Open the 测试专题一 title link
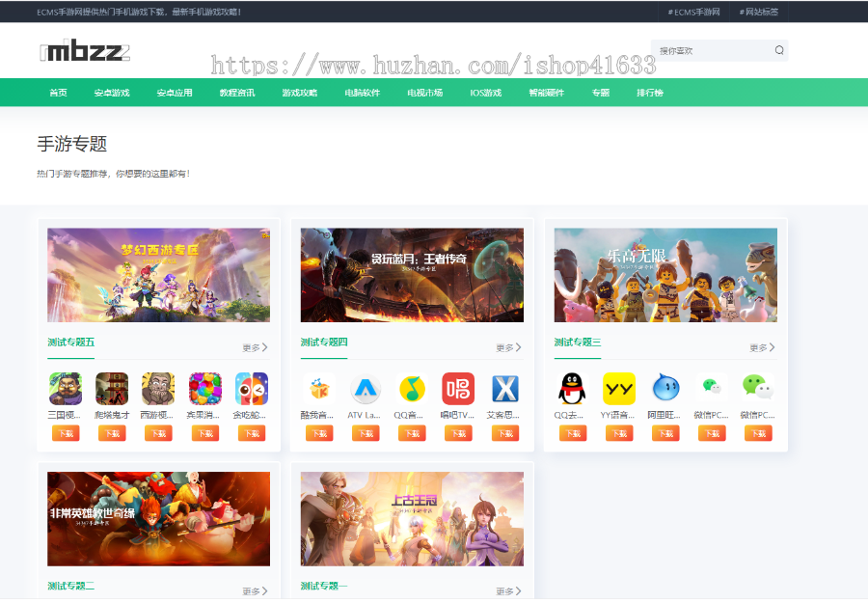This screenshot has height=603, width=868. 324,586
